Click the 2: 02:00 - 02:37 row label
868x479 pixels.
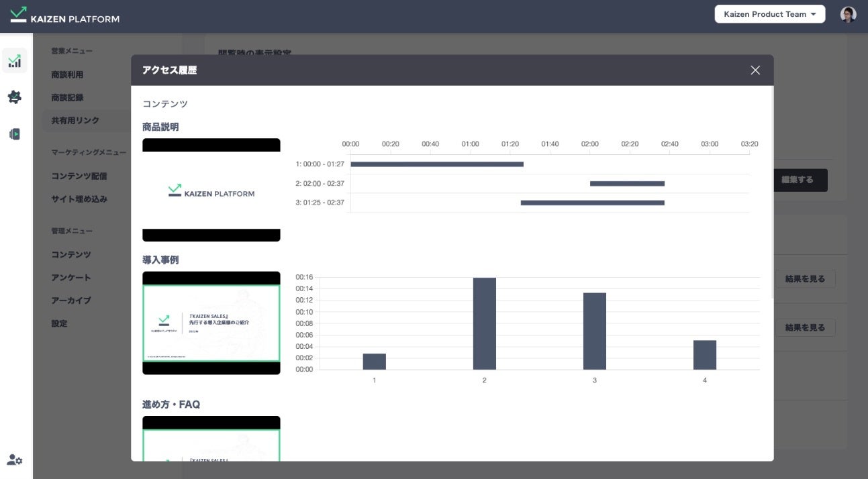(x=320, y=184)
